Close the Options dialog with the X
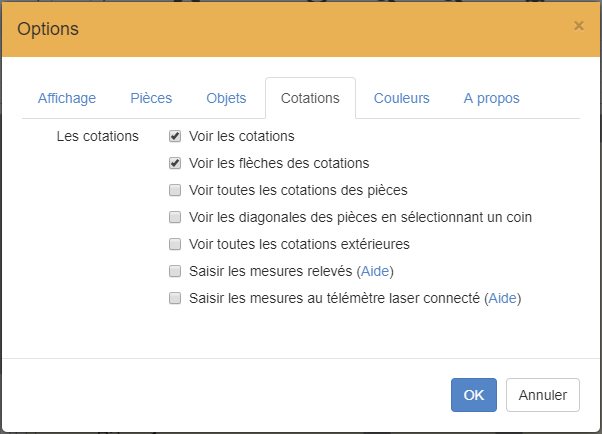 (578, 26)
